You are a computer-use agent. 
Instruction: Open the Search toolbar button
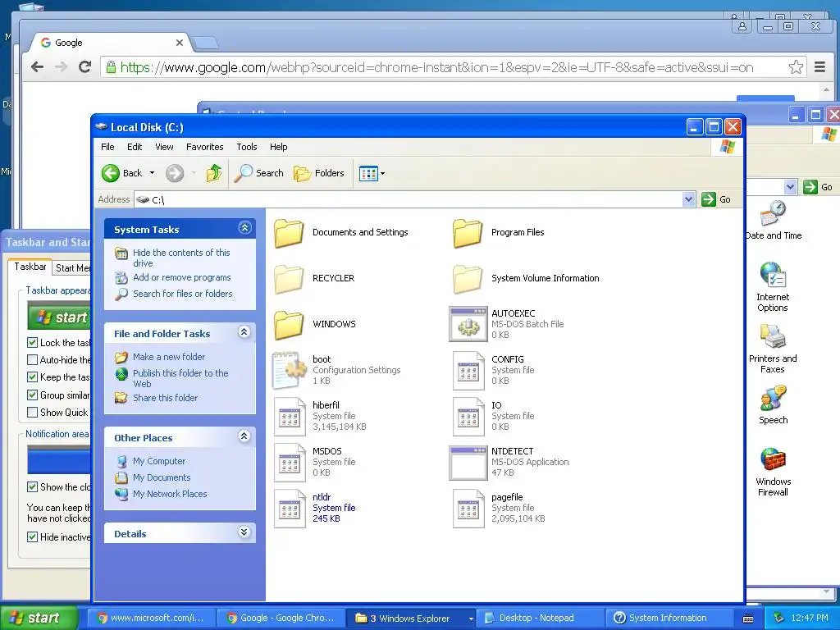pyautogui.click(x=258, y=173)
